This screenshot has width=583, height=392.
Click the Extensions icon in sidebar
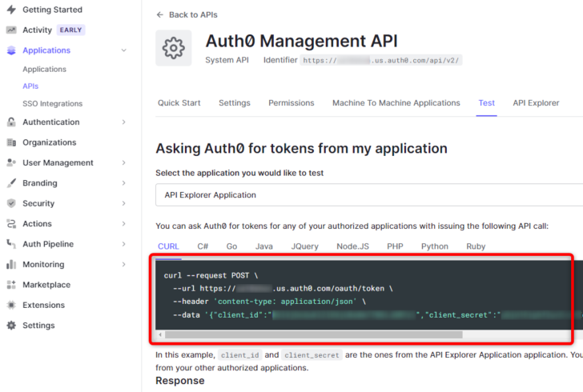11,305
